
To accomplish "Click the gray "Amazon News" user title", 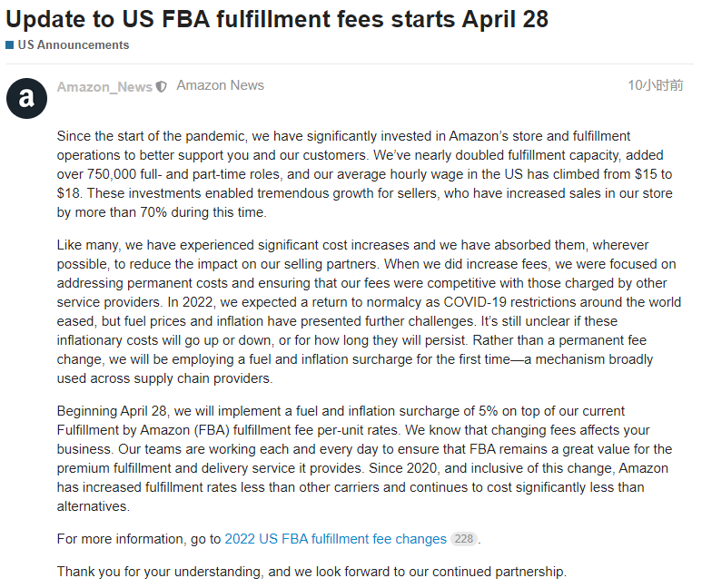I will click(220, 85).
